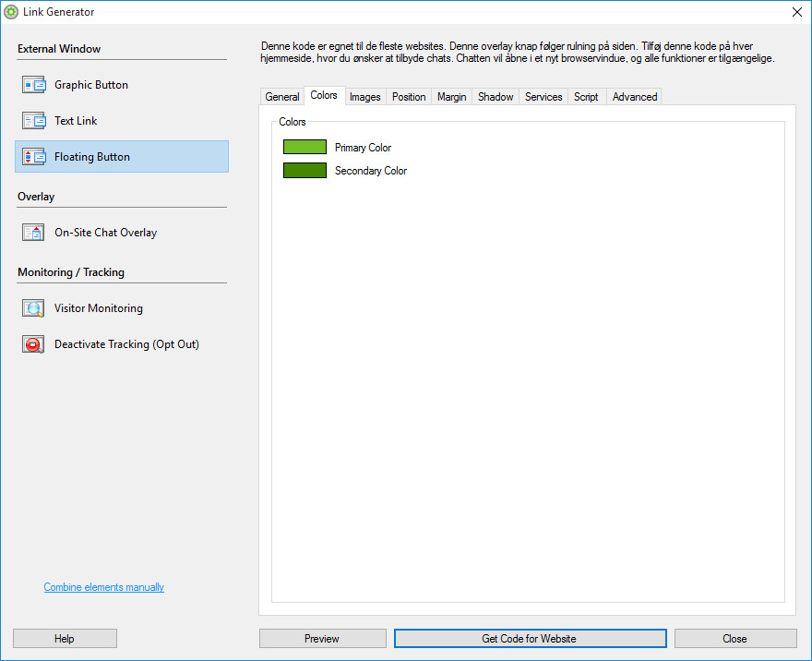Viewport: 812px width, 661px height.
Task: Go to the Shadow tab
Action: click(496, 97)
